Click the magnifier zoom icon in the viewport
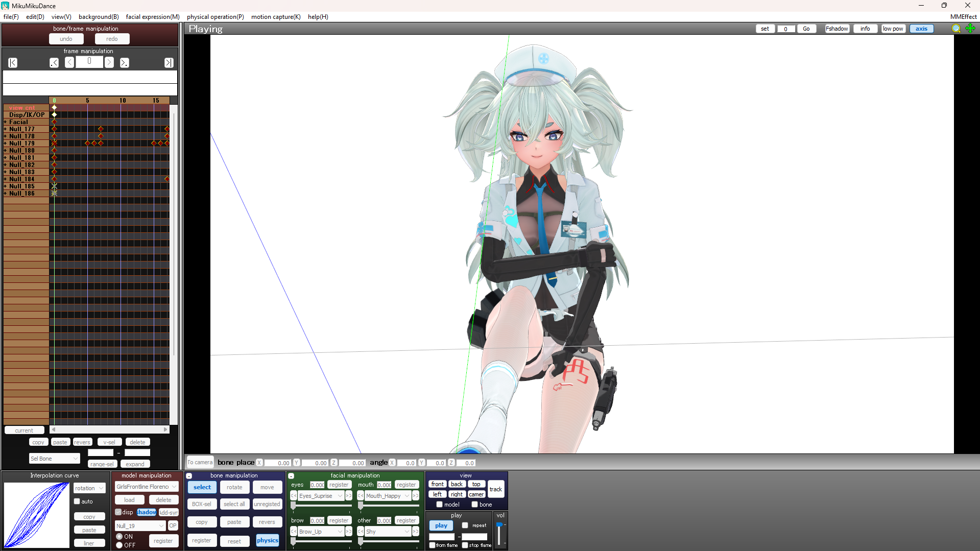This screenshot has width=980, height=551. click(x=956, y=29)
